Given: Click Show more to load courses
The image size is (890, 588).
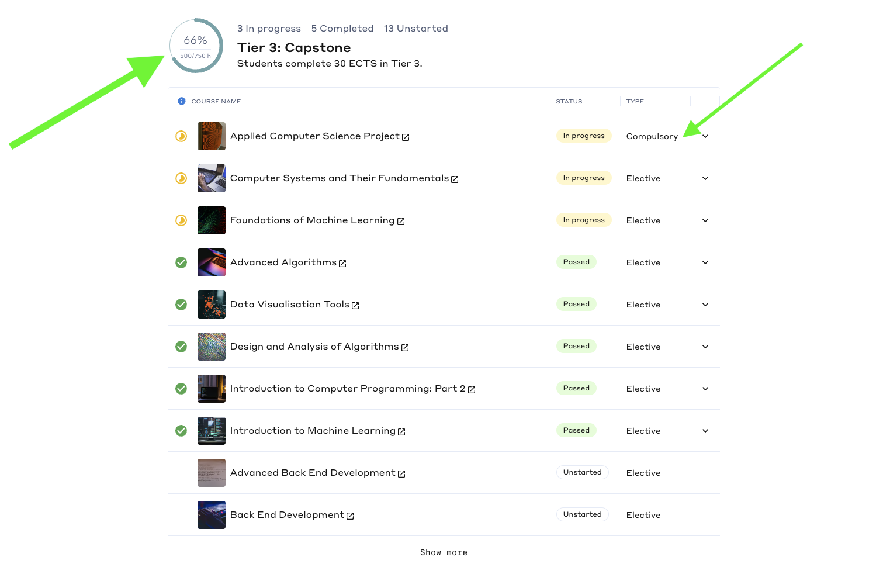Looking at the screenshot, I should tap(444, 552).
